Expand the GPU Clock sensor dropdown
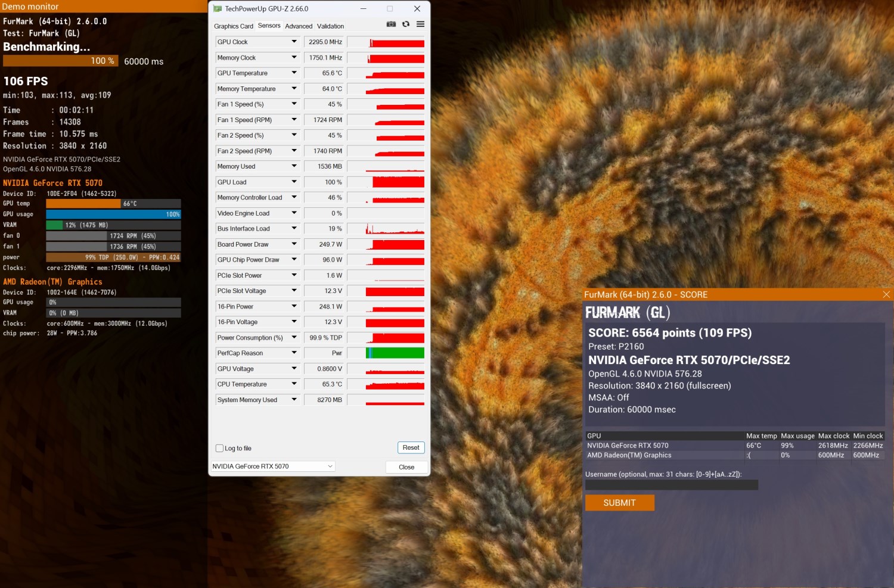894x588 pixels. [294, 42]
